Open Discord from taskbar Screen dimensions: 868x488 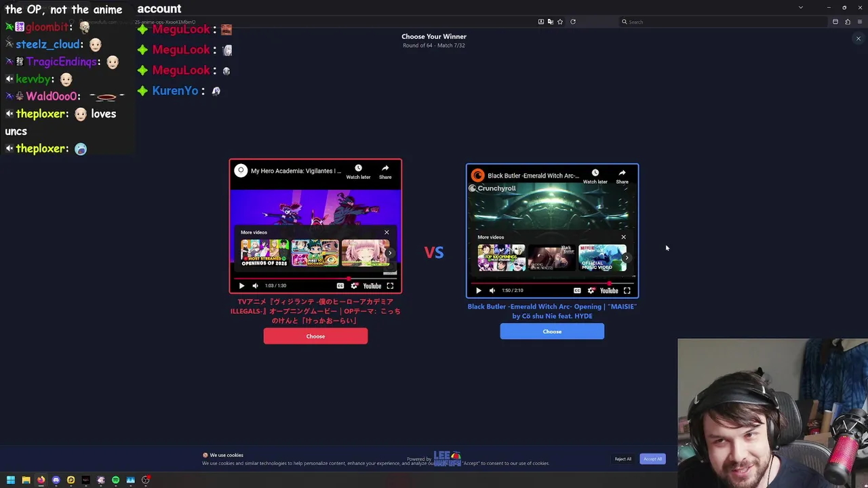pos(56,480)
